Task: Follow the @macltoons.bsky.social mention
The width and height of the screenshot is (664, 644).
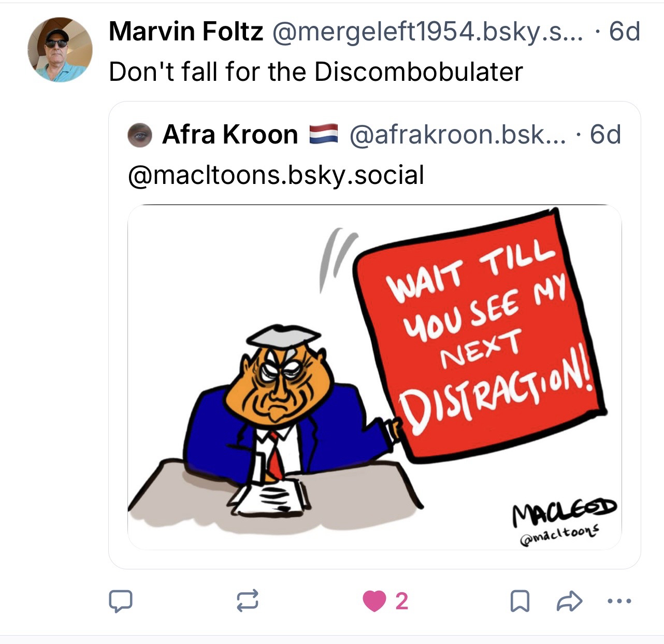Action: pyautogui.click(x=276, y=175)
